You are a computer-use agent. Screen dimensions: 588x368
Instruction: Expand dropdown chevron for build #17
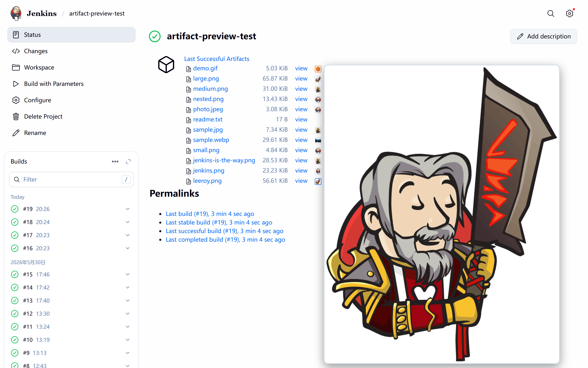coord(128,235)
